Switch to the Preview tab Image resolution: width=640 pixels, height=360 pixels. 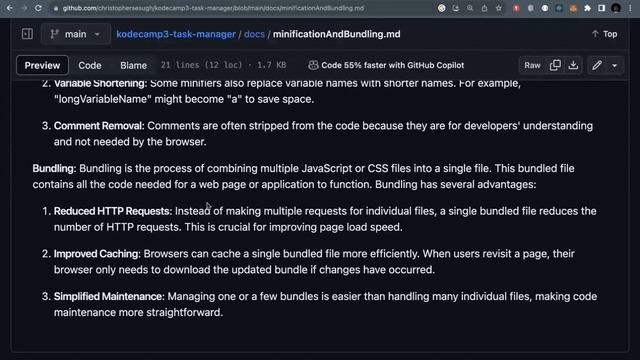pos(42,65)
